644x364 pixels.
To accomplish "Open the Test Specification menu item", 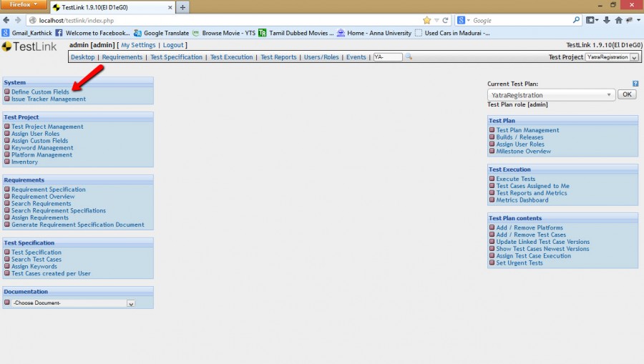I will click(176, 57).
